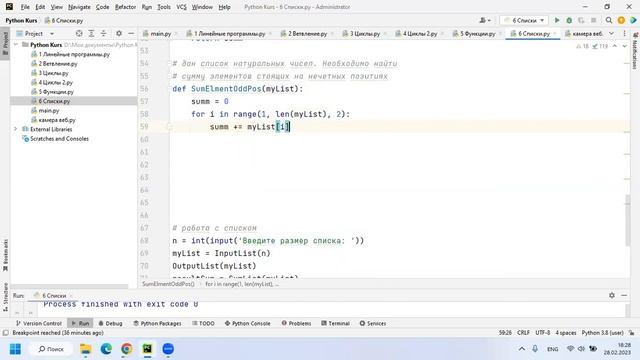Start debugging with the bug icon
Viewport: 640px width, 360px height.
(x=569, y=20)
